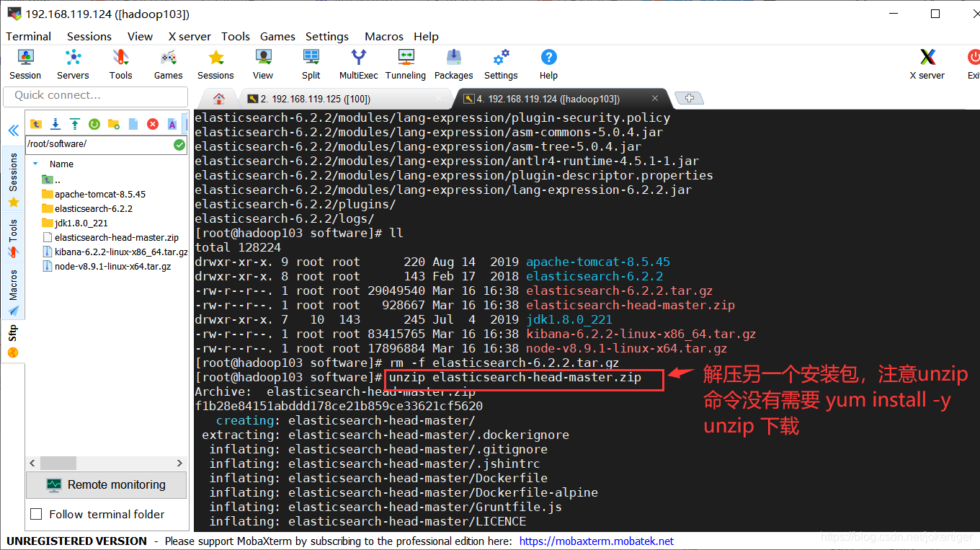Image resolution: width=980 pixels, height=550 pixels.
Task: Open the mobaxterm.mobatek.net link
Action: point(596,541)
